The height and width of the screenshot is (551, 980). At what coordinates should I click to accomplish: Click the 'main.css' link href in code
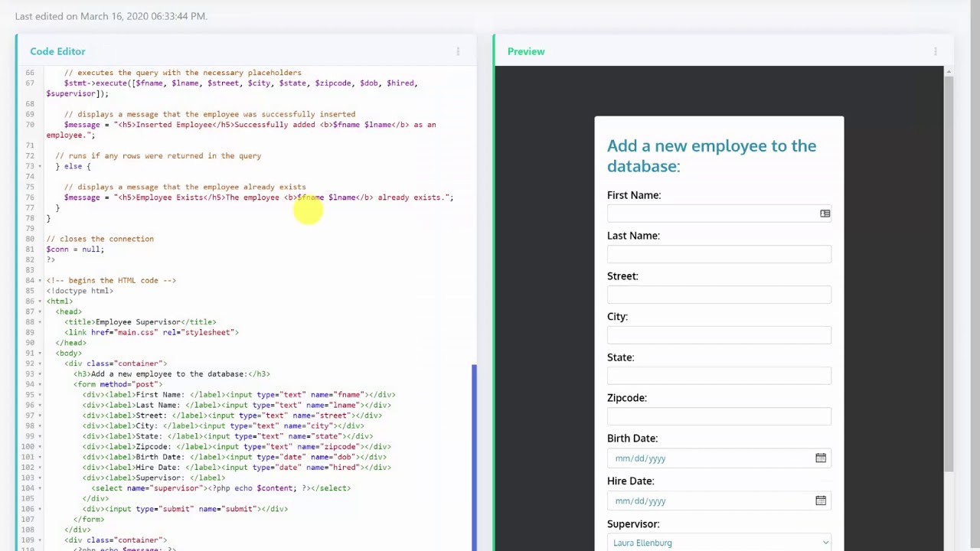[x=136, y=333]
